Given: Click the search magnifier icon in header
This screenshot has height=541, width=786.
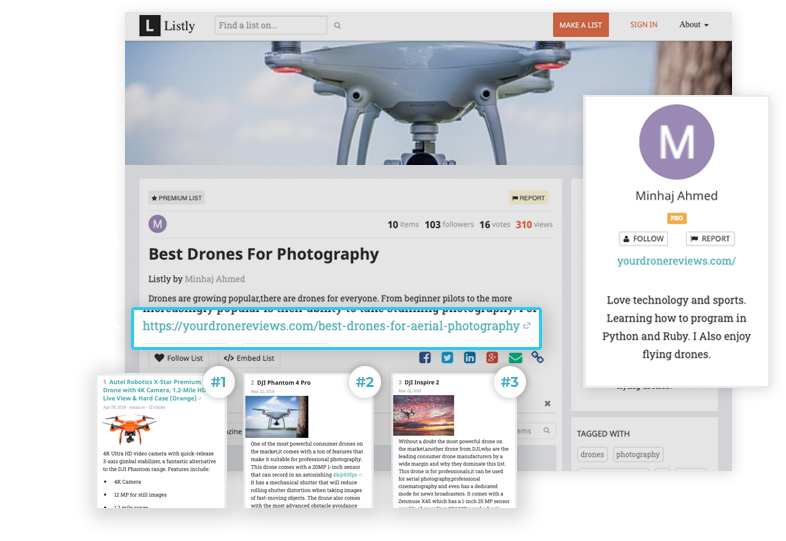Looking at the screenshot, I should pos(337,26).
